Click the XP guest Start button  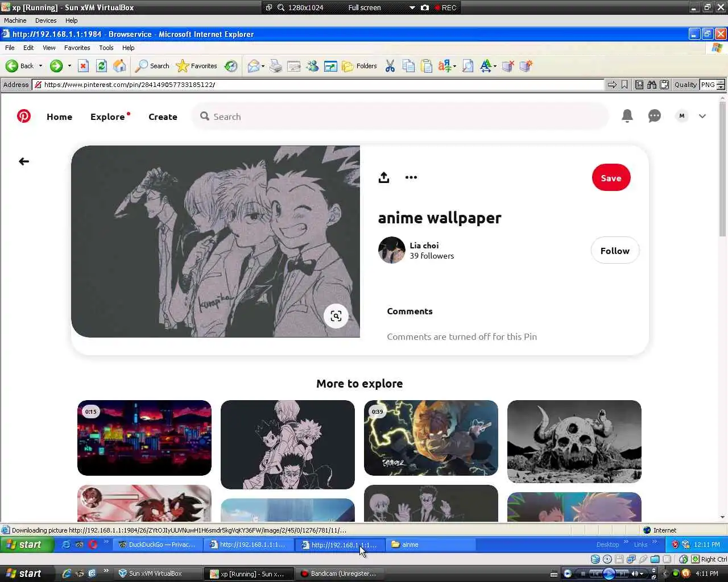click(27, 544)
